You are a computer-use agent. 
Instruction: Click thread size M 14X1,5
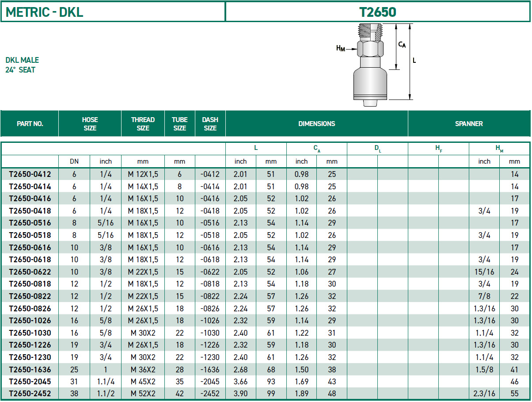(143, 187)
